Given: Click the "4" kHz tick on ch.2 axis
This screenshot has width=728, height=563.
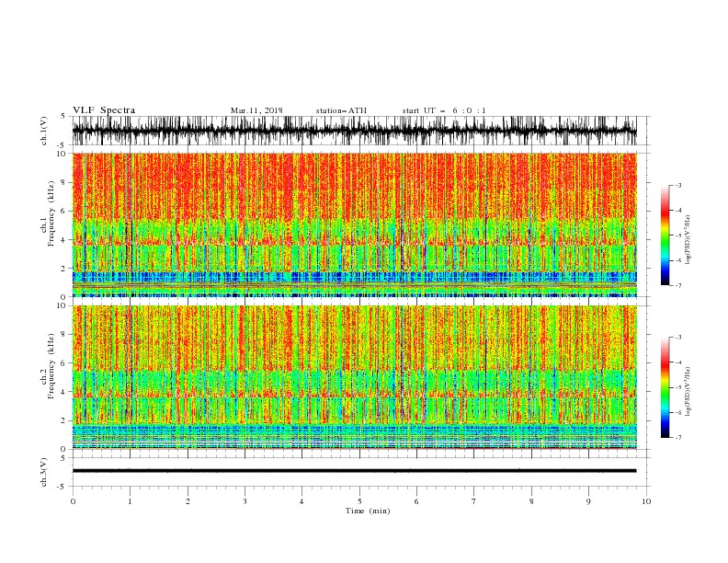Looking at the screenshot, I should click(x=65, y=392).
